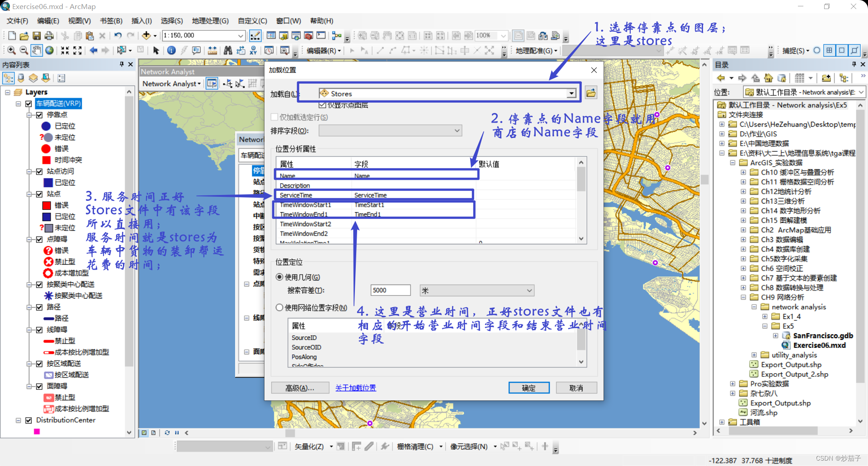
Task: Uncheck the 停靠点 layer visibility
Action: [x=40, y=114]
